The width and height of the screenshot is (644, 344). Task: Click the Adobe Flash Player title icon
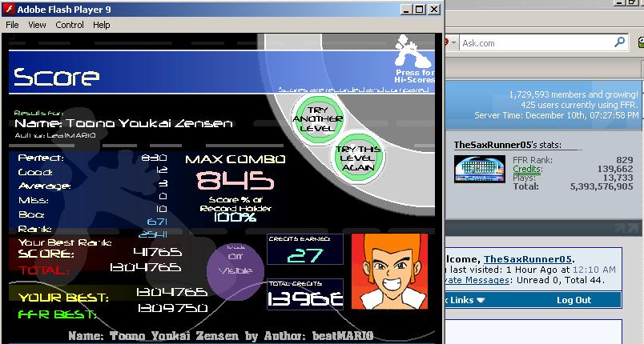9,9
